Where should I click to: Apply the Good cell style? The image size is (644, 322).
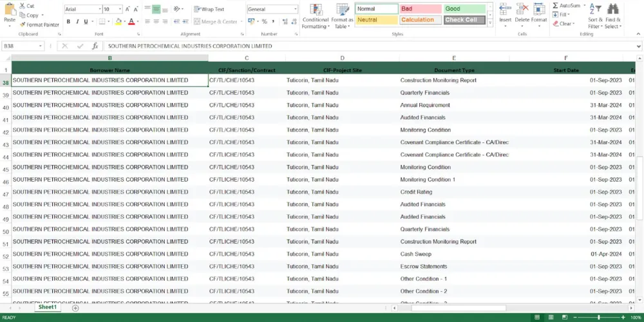tap(464, 9)
